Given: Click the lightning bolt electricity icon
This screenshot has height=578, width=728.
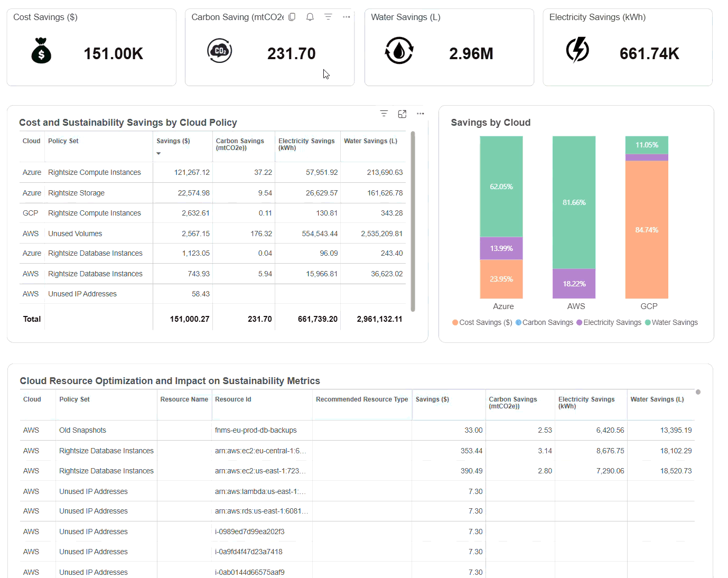Looking at the screenshot, I should click(x=577, y=50).
